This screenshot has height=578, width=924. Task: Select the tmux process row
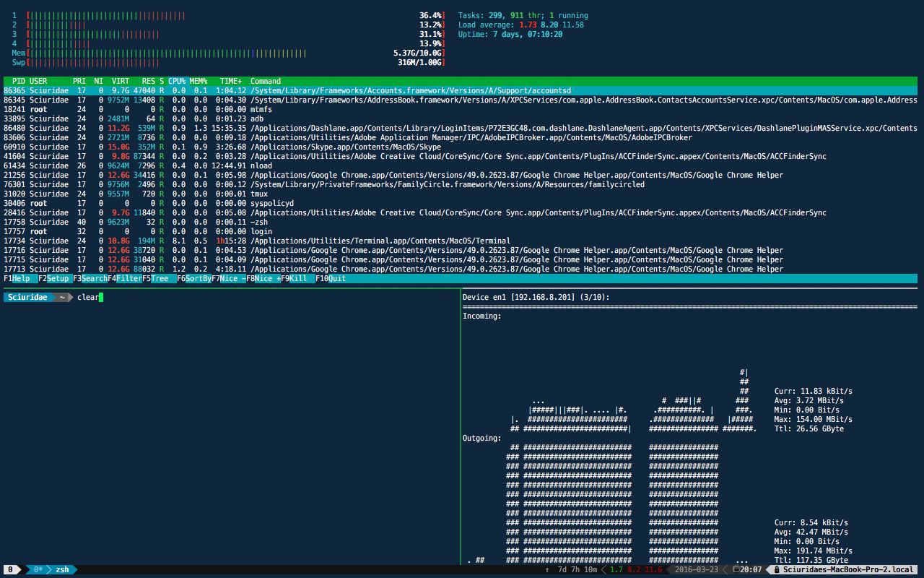tap(461, 194)
